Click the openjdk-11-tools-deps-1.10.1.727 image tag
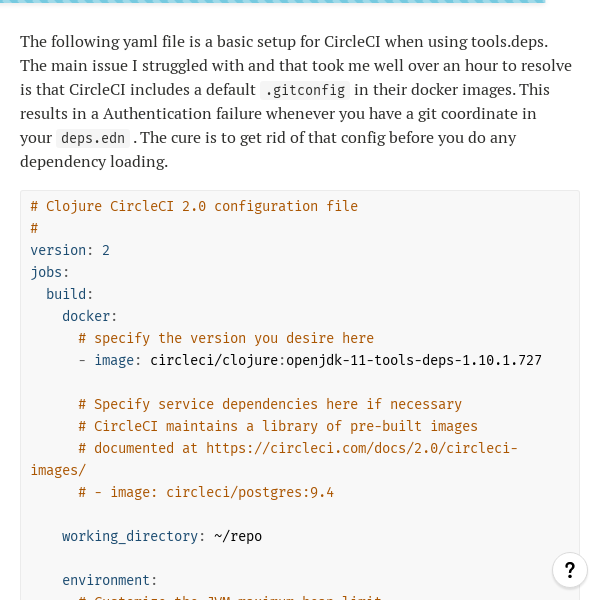The image size is (600, 600). (414, 360)
